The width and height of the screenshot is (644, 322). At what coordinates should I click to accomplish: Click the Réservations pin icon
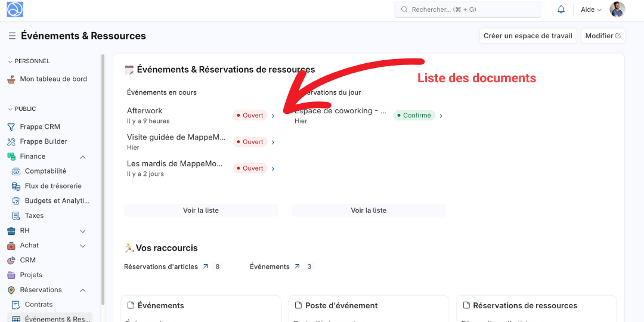[11, 290]
